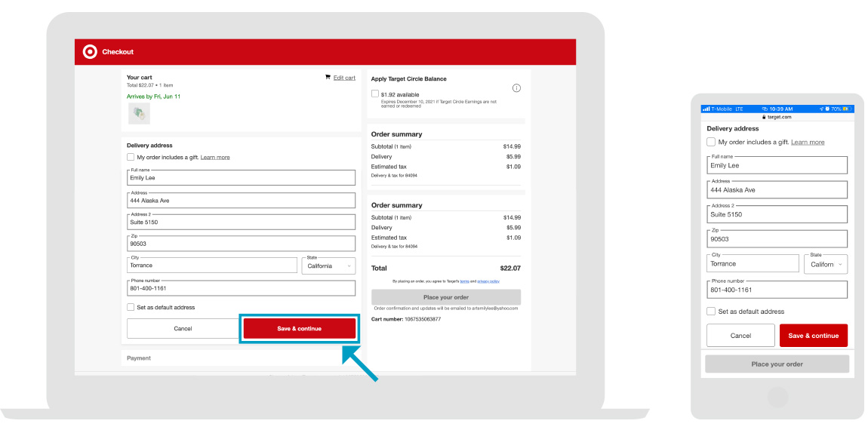
Task: Click desktop Save & continue button
Action: pos(300,329)
